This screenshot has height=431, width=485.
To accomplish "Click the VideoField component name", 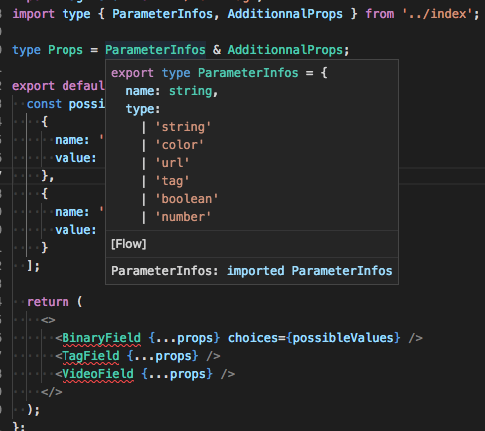I will pos(98,374).
